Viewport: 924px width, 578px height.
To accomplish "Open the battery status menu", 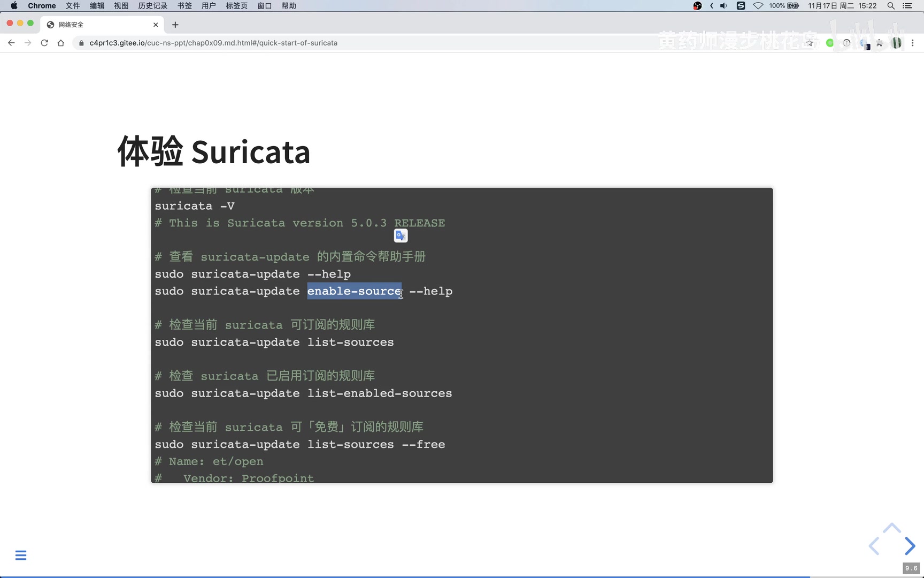I will tap(784, 6).
